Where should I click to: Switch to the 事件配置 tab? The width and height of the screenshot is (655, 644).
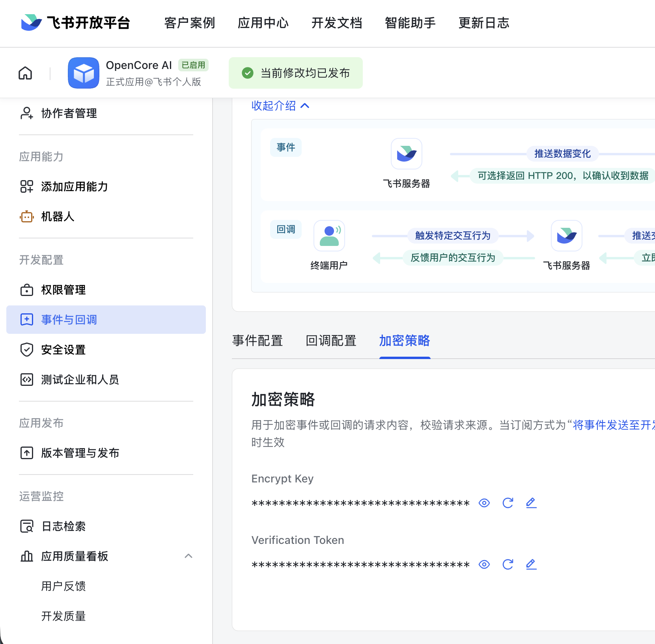pos(258,341)
